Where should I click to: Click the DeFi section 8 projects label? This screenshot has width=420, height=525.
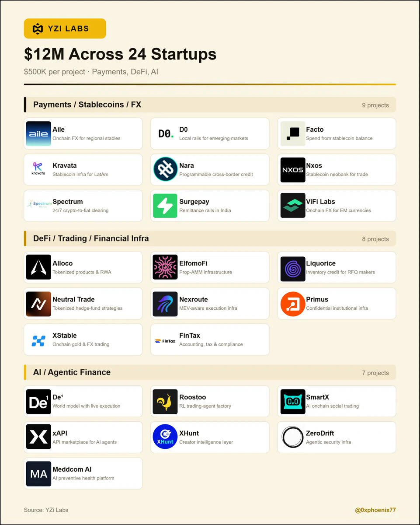[375, 239]
